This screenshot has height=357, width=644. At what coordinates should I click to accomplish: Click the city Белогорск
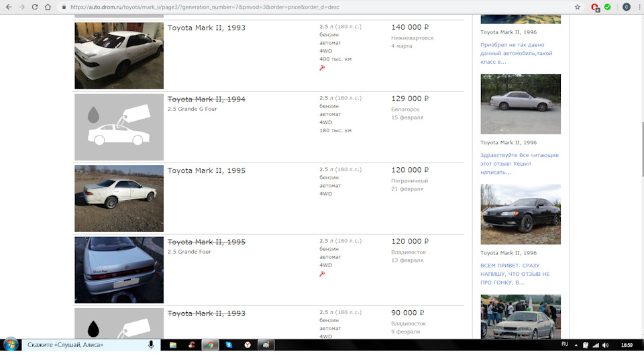(405, 109)
